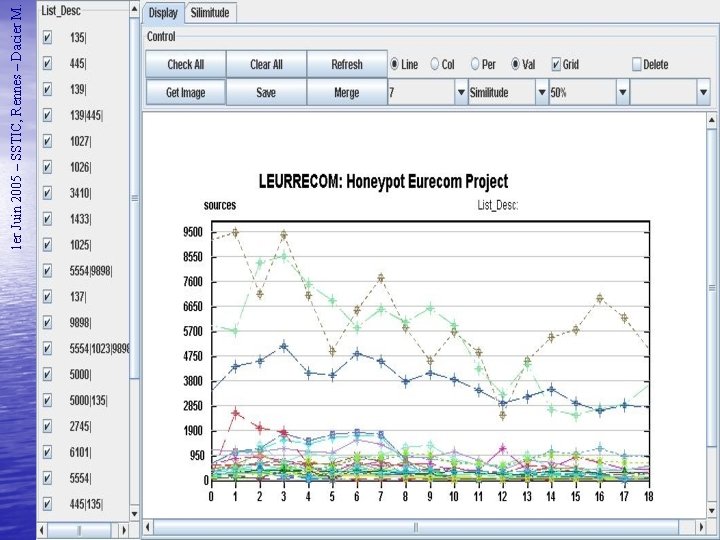Toggle the Grid checkbox

556,65
